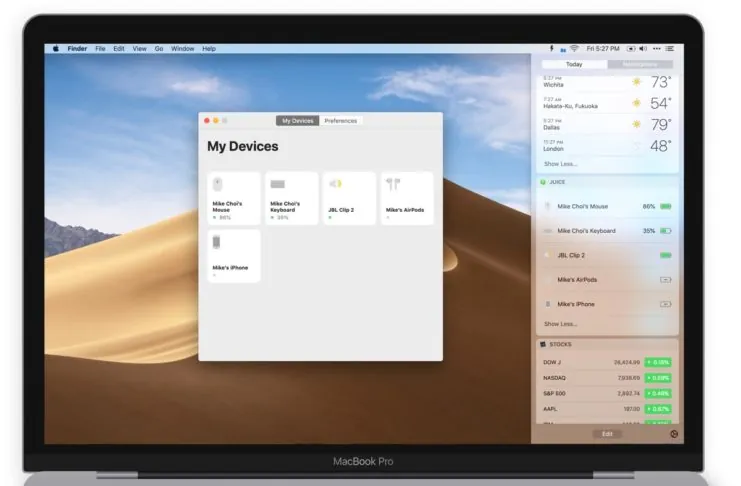Click the Wi-Fi status icon in menu bar
Image resolution: width=741 pixels, height=486 pixels.
point(574,48)
